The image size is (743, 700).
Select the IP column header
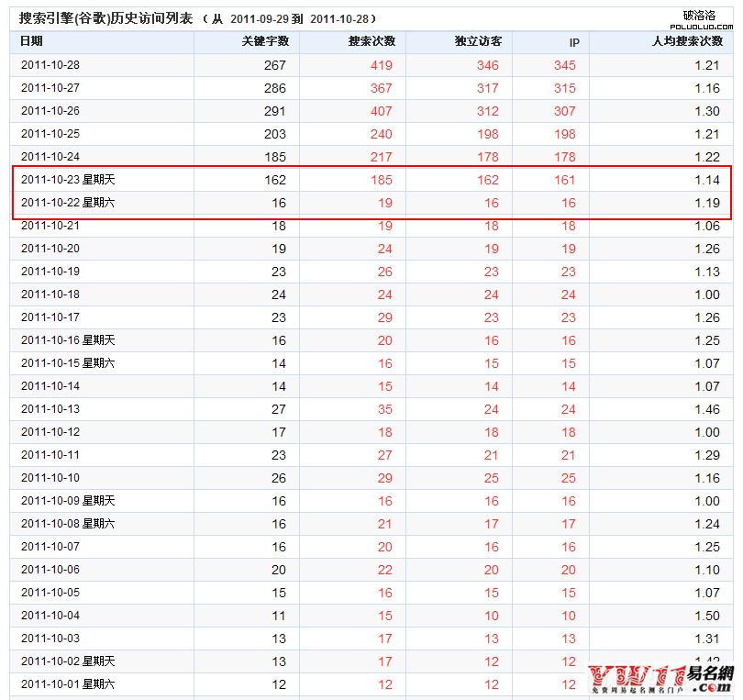point(572,41)
